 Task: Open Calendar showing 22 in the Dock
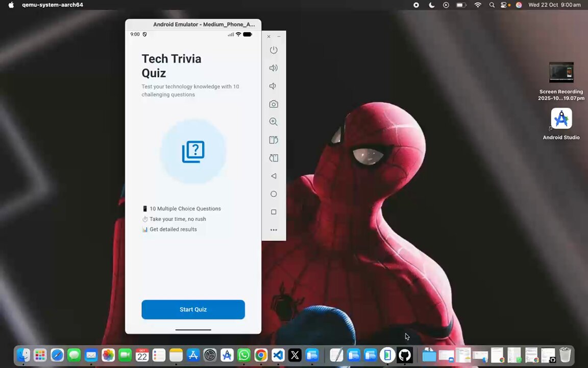142,355
